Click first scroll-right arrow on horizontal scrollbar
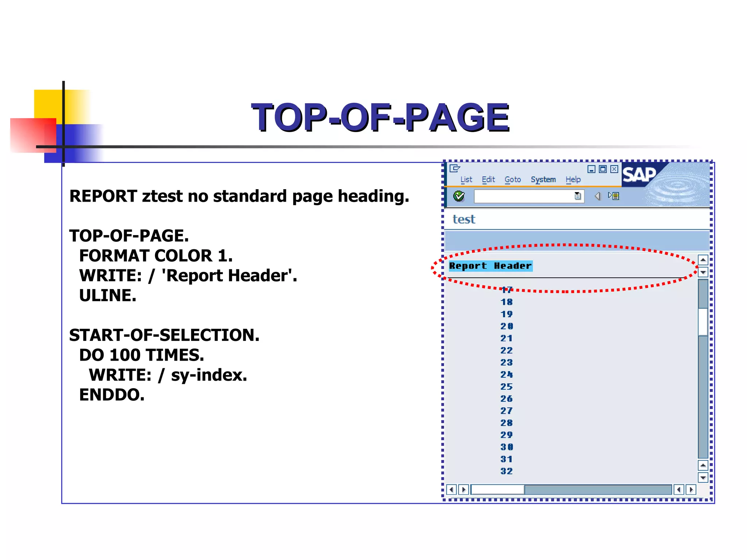747x560 pixels. point(464,490)
